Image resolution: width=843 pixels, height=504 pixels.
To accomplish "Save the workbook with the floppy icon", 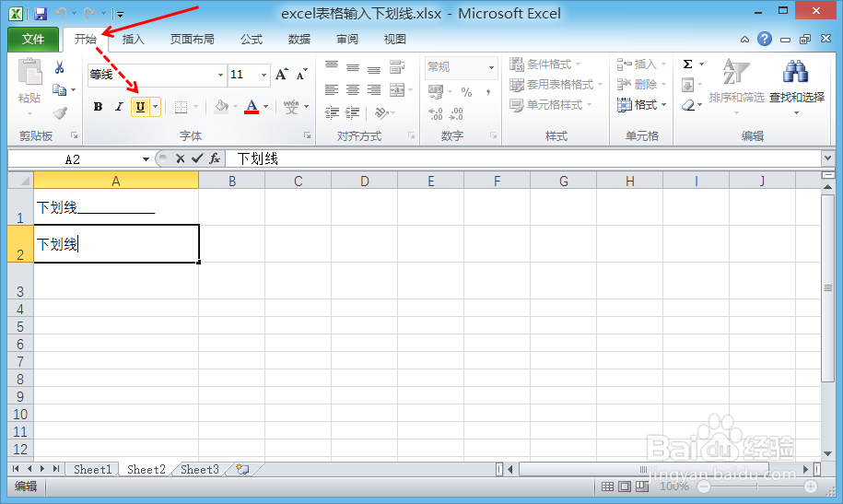I will pyautogui.click(x=41, y=14).
